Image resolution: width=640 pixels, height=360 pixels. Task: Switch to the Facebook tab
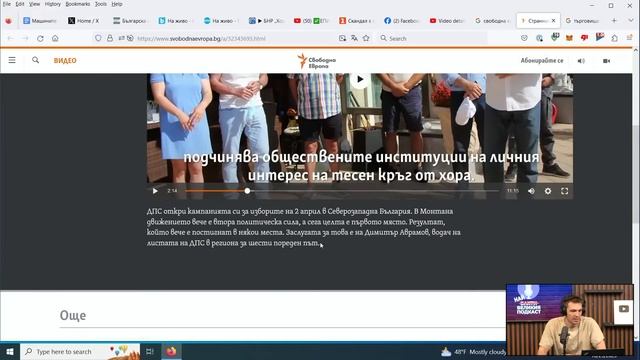pyautogui.click(x=402, y=20)
